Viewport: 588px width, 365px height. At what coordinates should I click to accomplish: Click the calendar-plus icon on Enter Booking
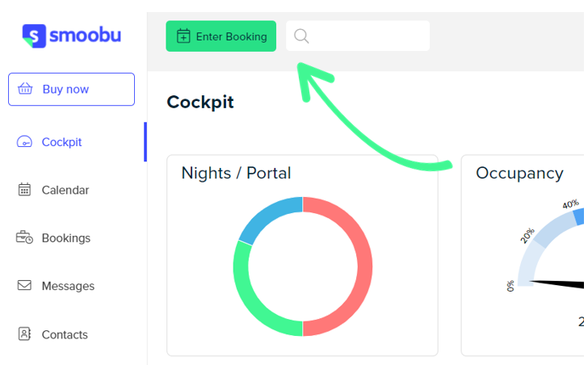pyautogui.click(x=183, y=36)
